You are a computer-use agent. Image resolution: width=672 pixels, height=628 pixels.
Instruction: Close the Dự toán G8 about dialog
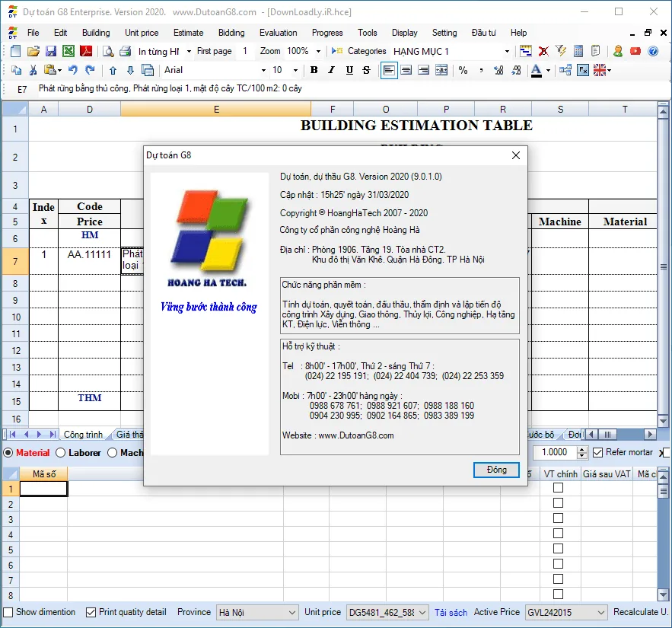point(516,155)
